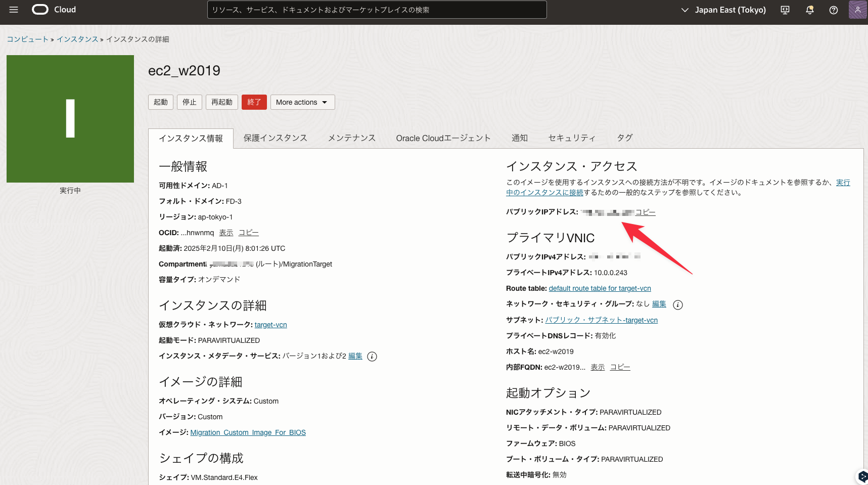Expand the Japan East (Tokyo) region selector
Viewport: 868px width, 485px height.
723,10
